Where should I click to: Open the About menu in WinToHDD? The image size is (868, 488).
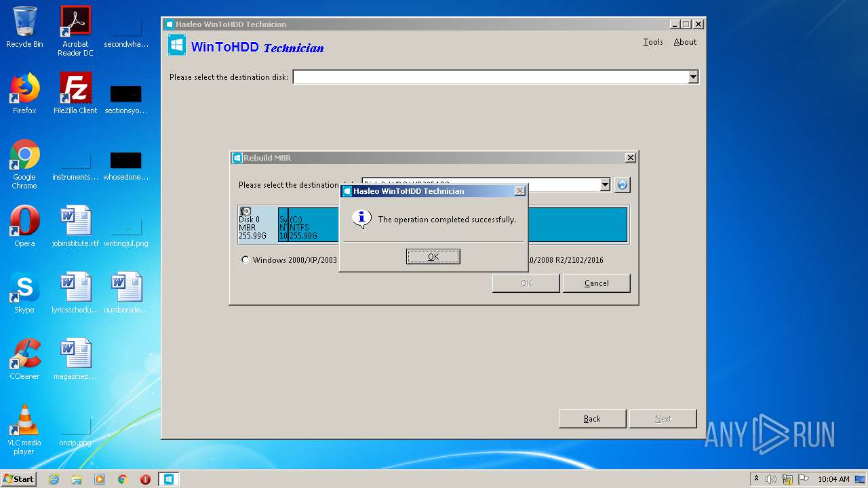point(685,42)
